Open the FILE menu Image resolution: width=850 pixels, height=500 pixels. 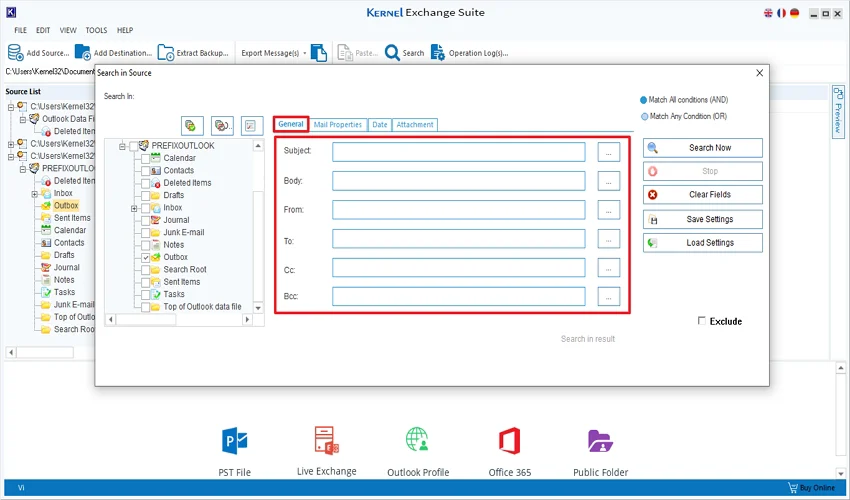[x=20, y=30]
